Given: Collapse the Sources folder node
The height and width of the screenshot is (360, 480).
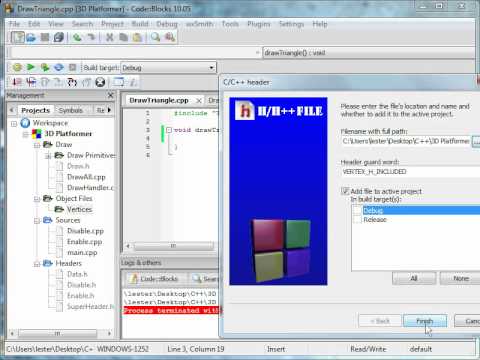Looking at the screenshot, I should click(37, 221).
